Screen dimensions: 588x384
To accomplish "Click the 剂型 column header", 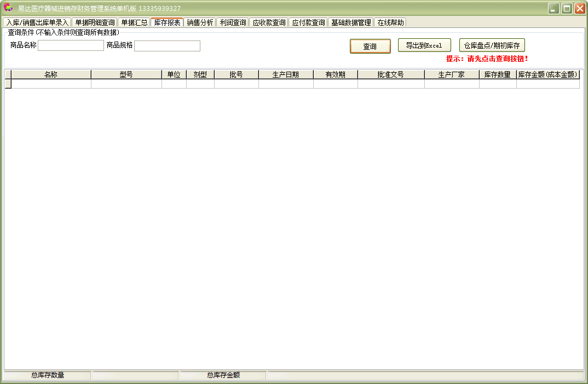I will [x=200, y=74].
